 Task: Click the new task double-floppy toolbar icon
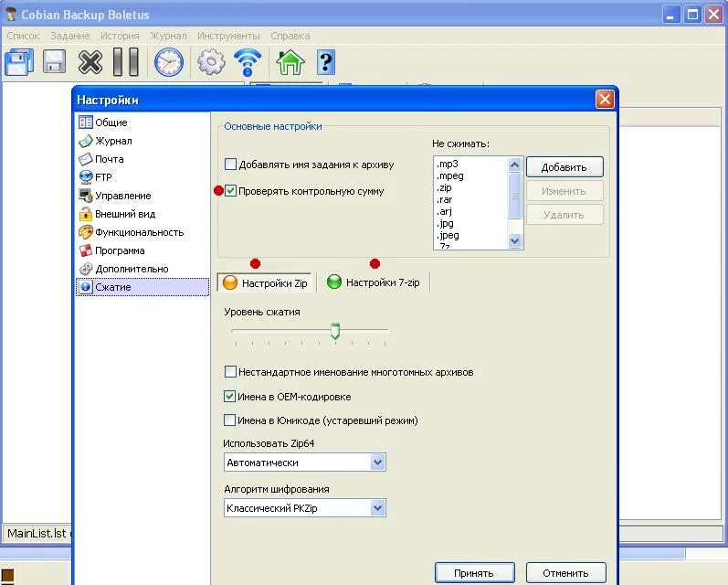pyautogui.click(x=19, y=62)
